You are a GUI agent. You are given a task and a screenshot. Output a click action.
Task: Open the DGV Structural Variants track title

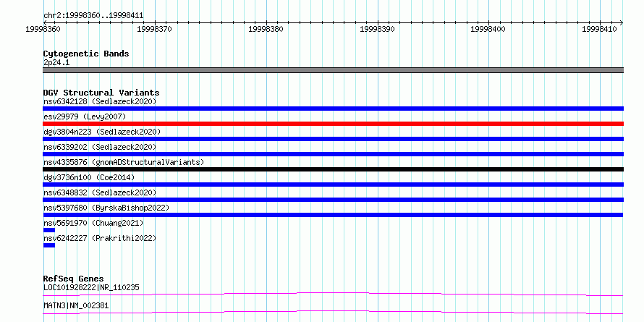tap(101, 93)
